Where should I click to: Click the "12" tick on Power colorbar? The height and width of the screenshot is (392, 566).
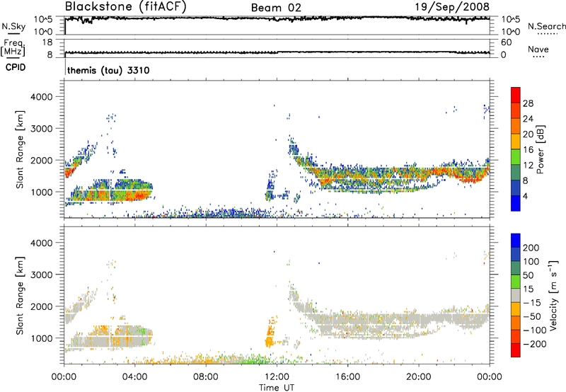[528, 166]
